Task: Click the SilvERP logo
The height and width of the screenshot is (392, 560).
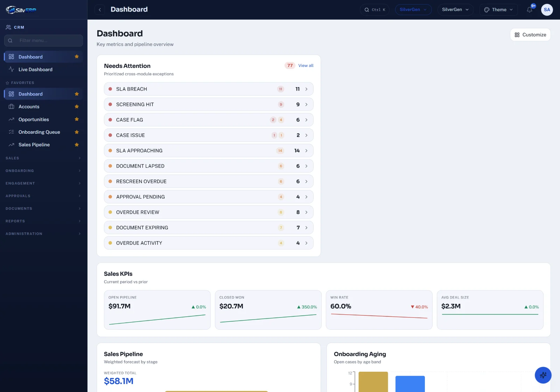Action: 21,10
